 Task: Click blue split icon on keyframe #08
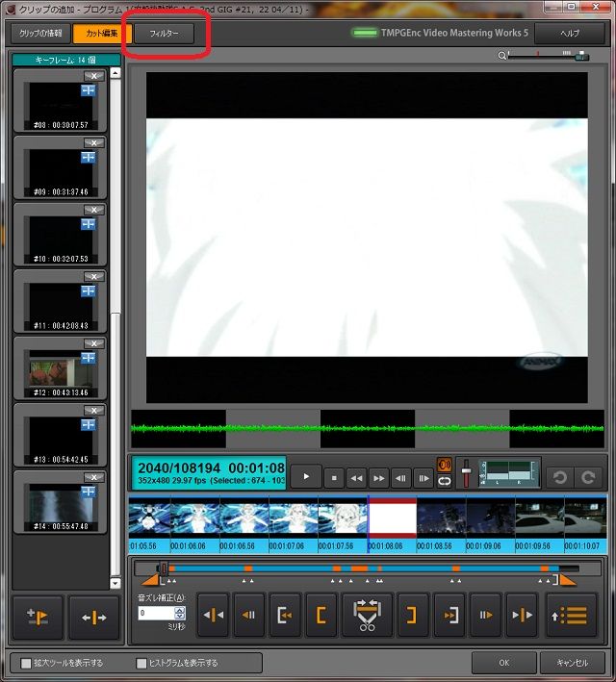(89, 90)
